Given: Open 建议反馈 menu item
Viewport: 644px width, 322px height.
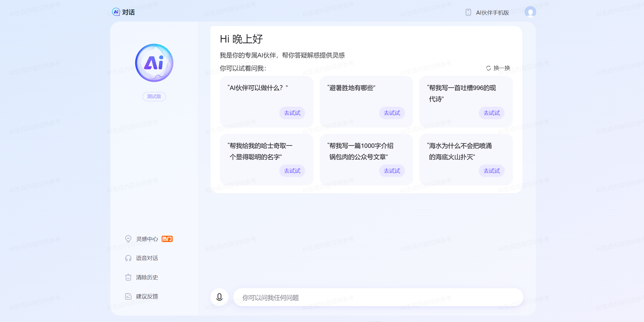Looking at the screenshot, I should pos(147,296).
